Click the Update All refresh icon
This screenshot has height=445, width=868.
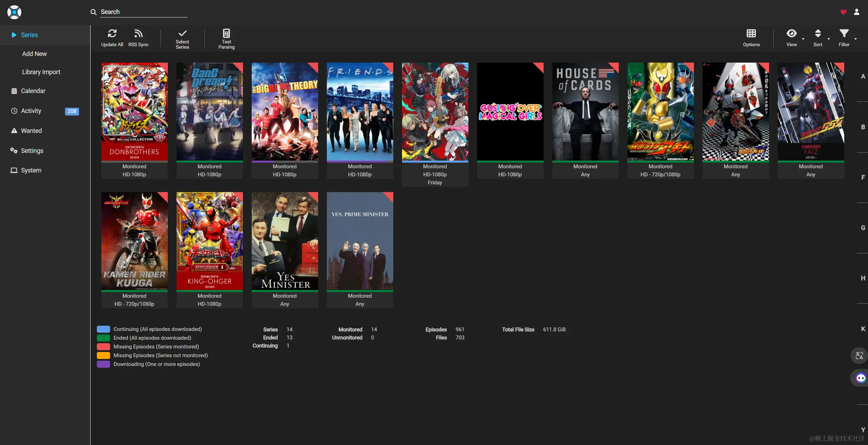(112, 34)
